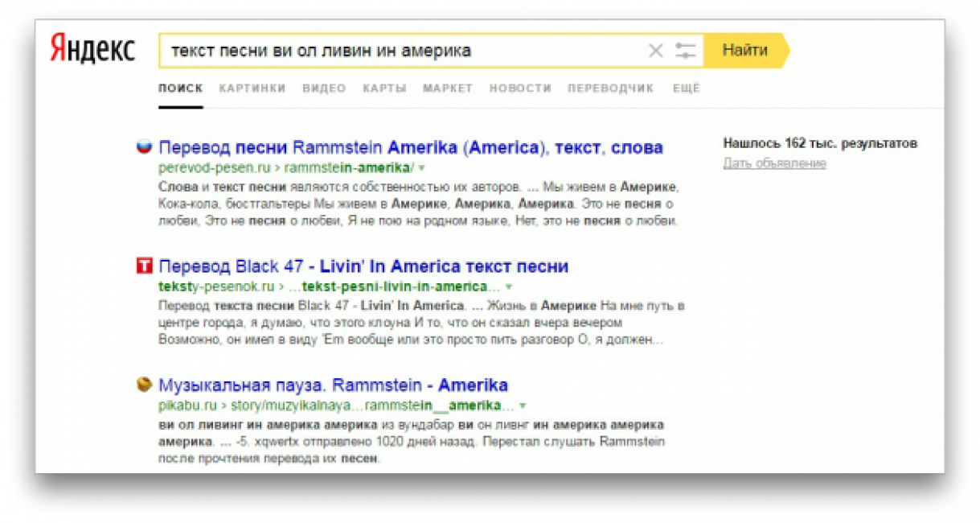Open the Новости tab
980x523 pixels.
[520, 89]
